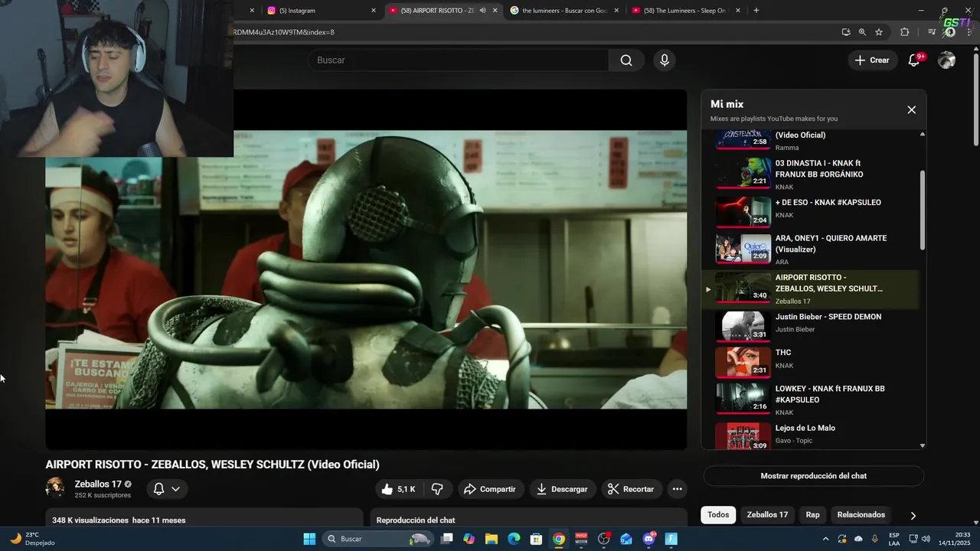Play Justin Bieber - SPEED DEMON thumbnail

coord(743,326)
